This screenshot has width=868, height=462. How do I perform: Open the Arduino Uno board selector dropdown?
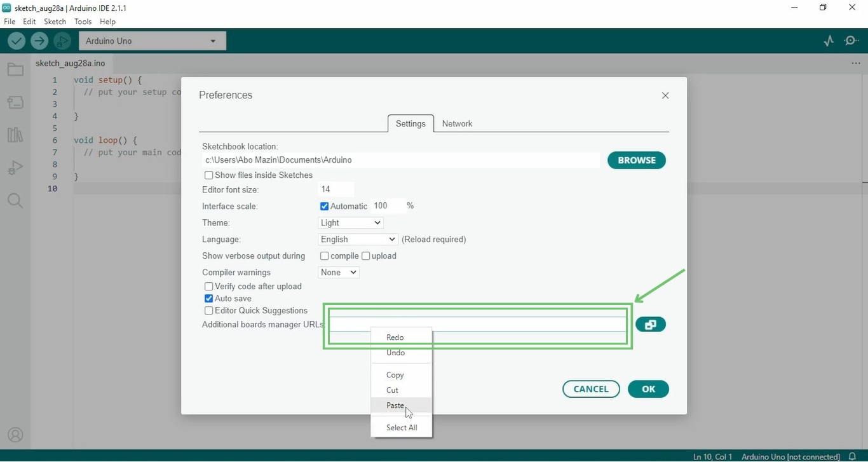coord(151,40)
